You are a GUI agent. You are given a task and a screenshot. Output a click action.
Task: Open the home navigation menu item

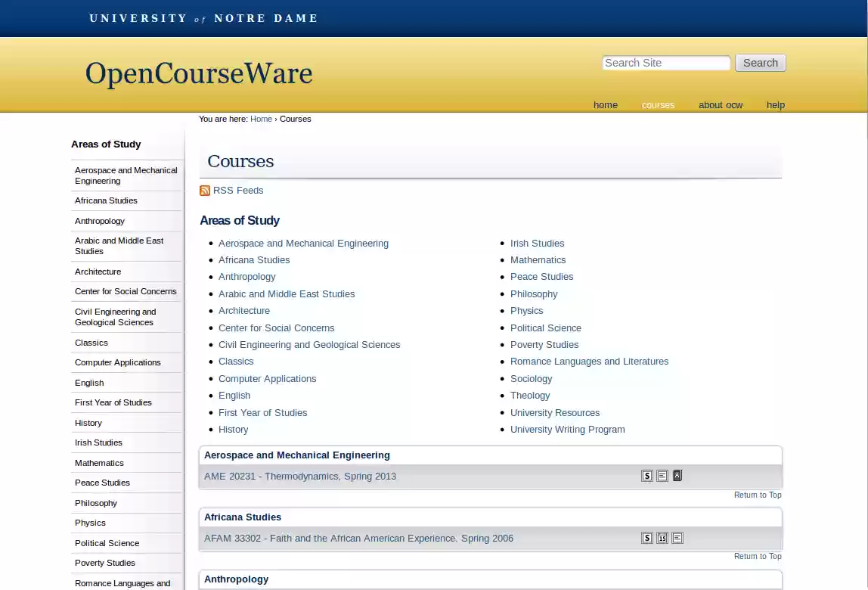tap(606, 105)
